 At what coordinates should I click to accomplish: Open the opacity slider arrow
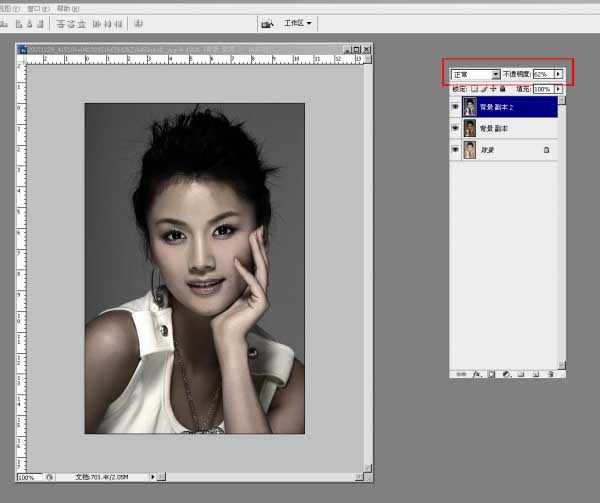(x=559, y=74)
